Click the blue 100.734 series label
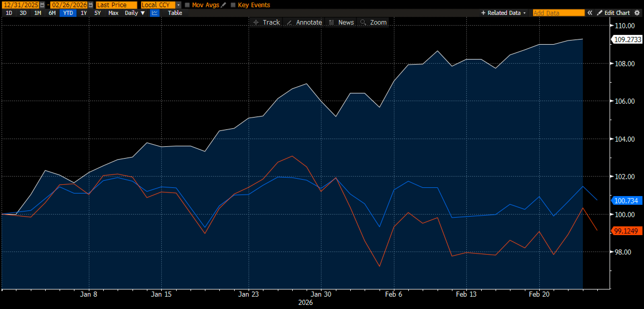 click(x=626, y=201)
